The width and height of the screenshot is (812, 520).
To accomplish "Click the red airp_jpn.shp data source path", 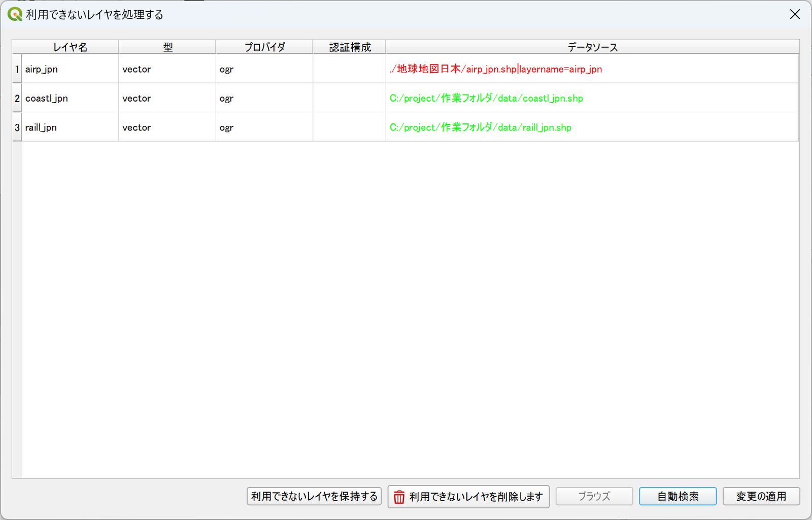I will click(x=496, y=69).
